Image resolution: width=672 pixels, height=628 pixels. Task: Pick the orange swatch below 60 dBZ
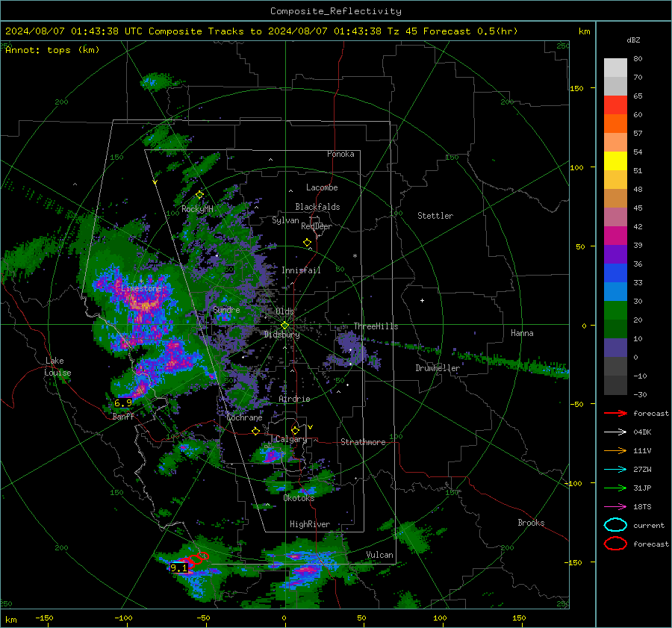615,124
